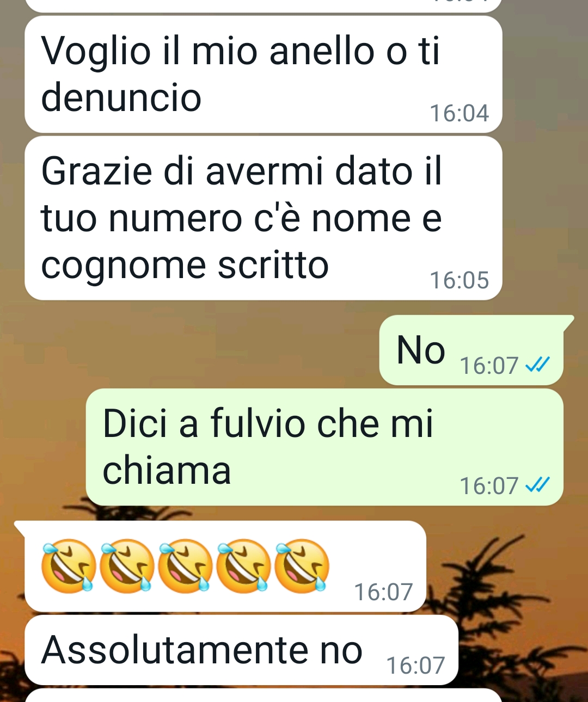The image size is (588, 702).
Task: Tap the 16:07 timestamp beside the emojis
Action: point(384,592)
